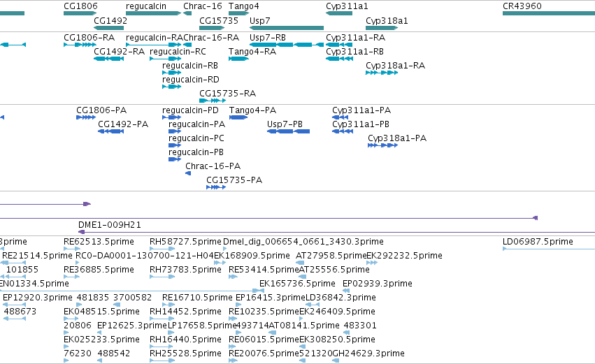Click transcript regucalcin-RD
This screenshot has height=364, width=595.
point(190,80)
